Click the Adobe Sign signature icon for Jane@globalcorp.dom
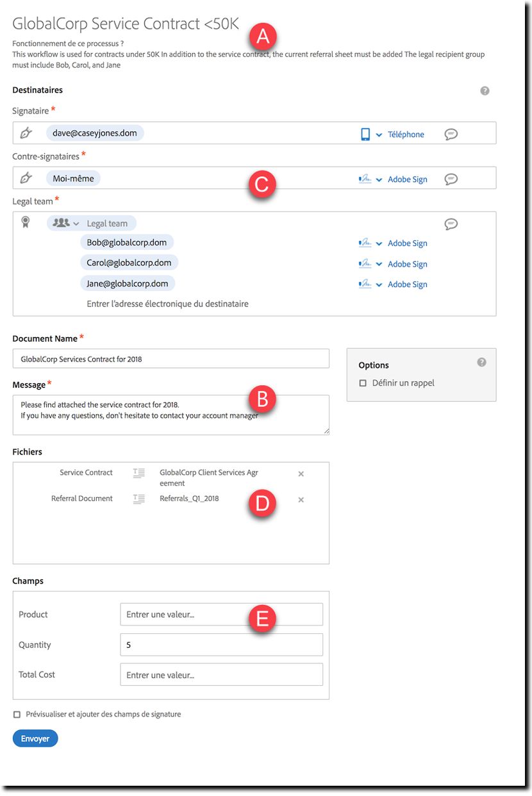 click(x=365, y=284)
